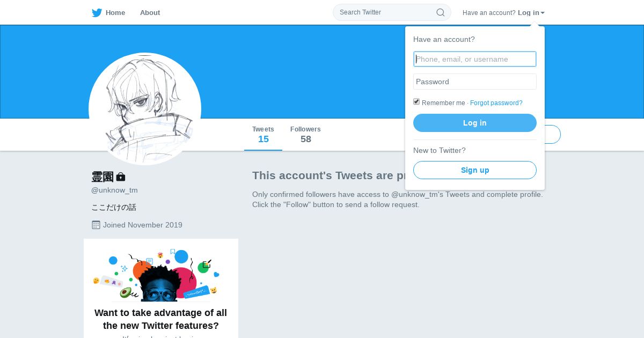Click the @unknow_tm username handle
This screenshot has height=338, width=644.
tap(114, 190)
